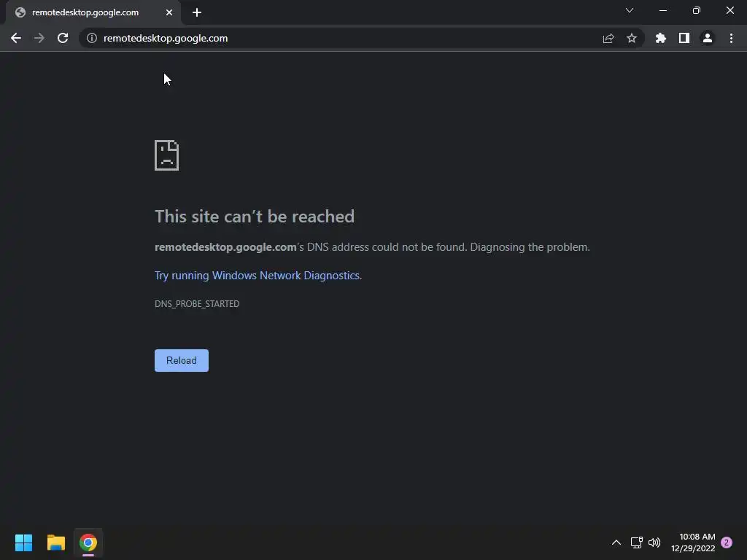Click the blue Reload button
747x560 pixels.
[x=182, y=360]
